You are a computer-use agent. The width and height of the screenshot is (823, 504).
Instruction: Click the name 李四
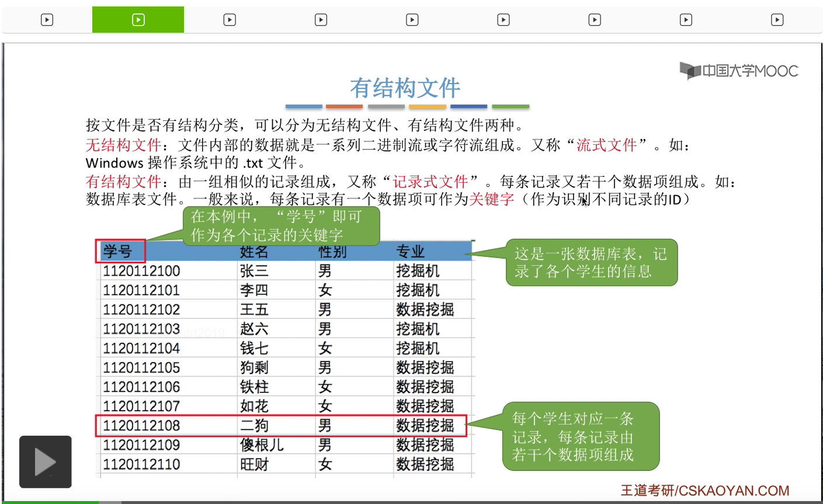254,290
